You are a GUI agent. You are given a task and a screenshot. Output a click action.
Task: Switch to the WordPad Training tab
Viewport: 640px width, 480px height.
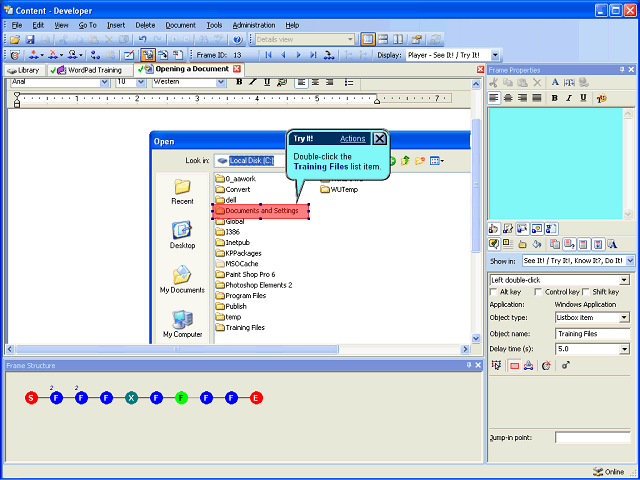pos(89,70)
